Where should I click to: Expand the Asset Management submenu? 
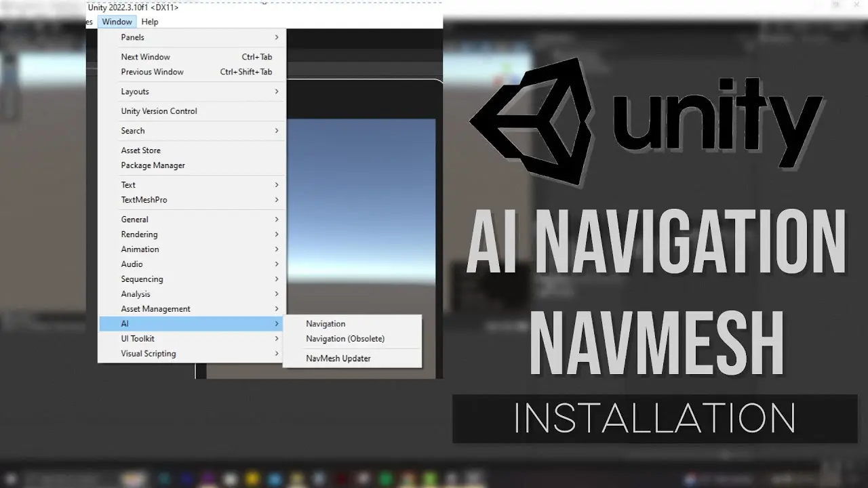pos(192,309)
